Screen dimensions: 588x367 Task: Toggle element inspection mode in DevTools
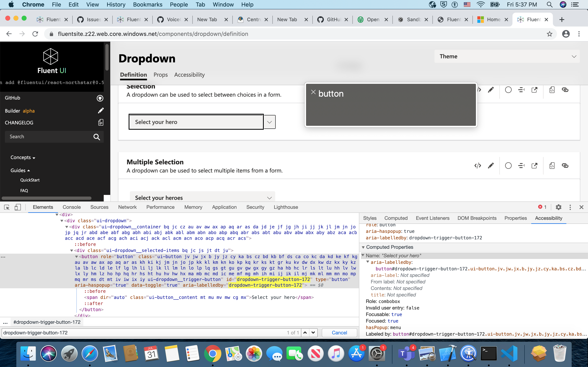click(x=7, y=207)
